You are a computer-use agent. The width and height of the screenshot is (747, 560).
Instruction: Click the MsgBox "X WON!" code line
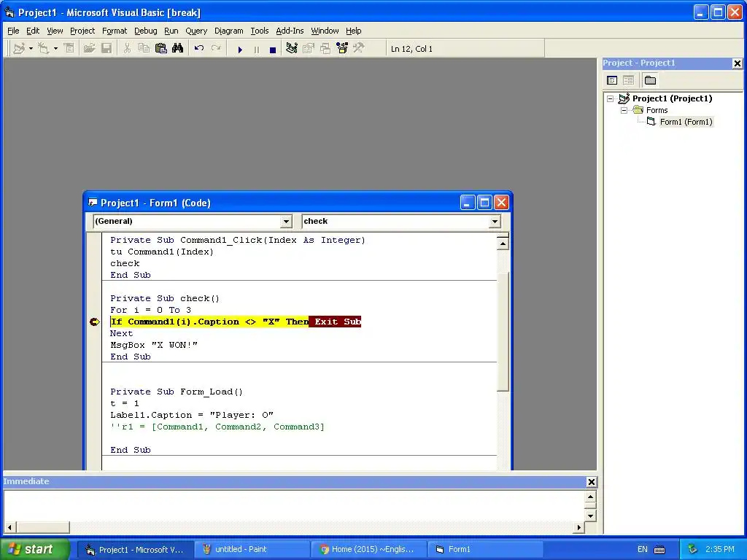click(x=154, y=345)
